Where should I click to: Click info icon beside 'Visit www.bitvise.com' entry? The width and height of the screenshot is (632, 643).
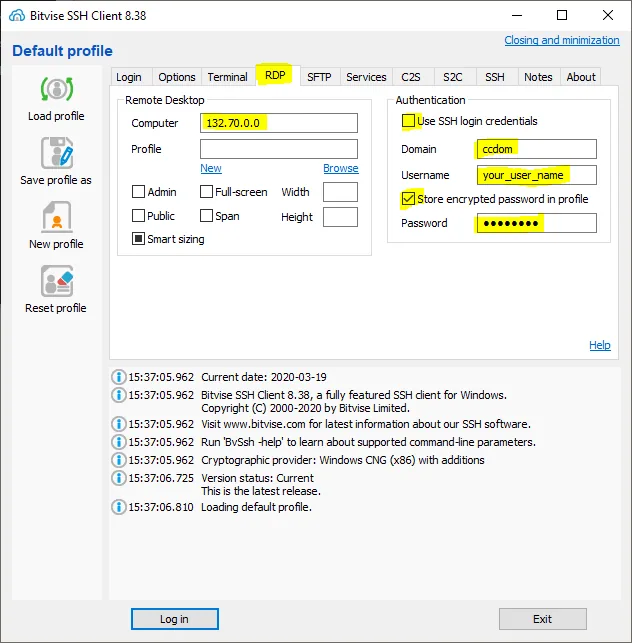point(119,424)
